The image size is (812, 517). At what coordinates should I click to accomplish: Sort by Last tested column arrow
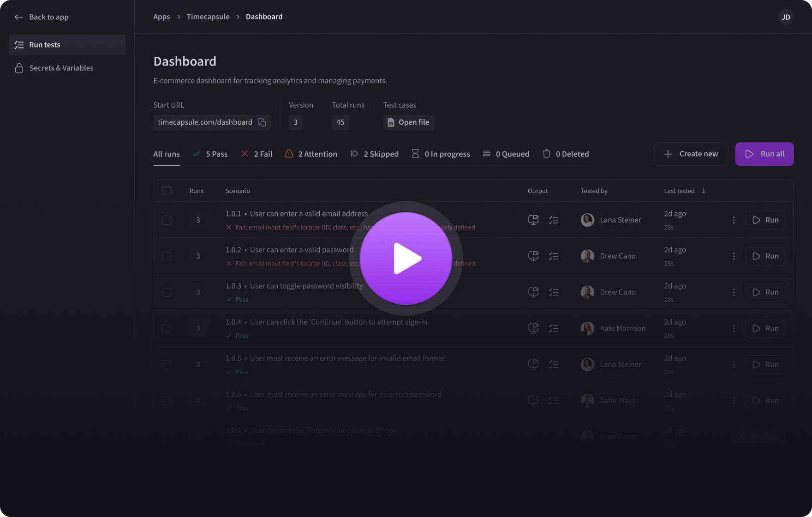703,191
